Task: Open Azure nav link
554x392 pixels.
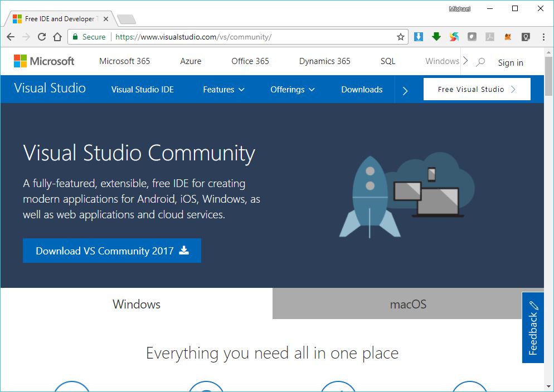Action: point(191,61)
